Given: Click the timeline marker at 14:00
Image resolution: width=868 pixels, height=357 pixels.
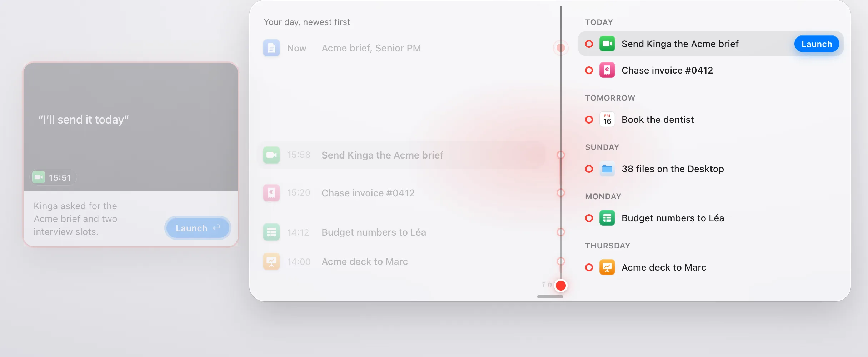Looking at the screenshot, I should point(561,262).
